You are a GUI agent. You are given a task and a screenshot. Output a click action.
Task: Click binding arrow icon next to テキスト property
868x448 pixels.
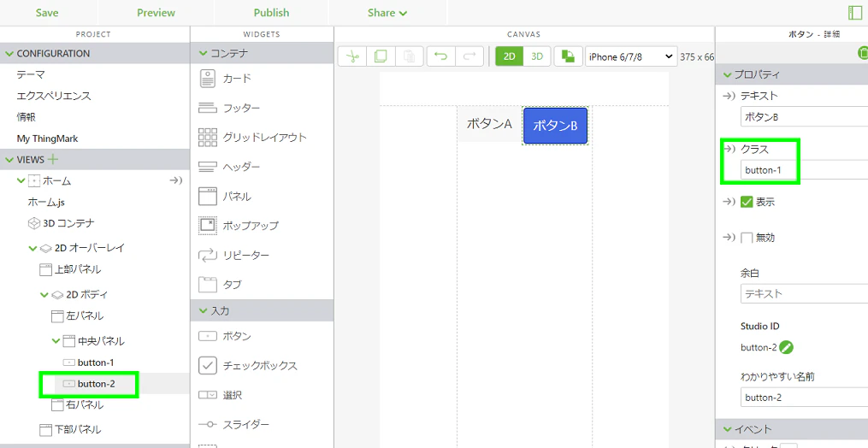tap(729, 96)
